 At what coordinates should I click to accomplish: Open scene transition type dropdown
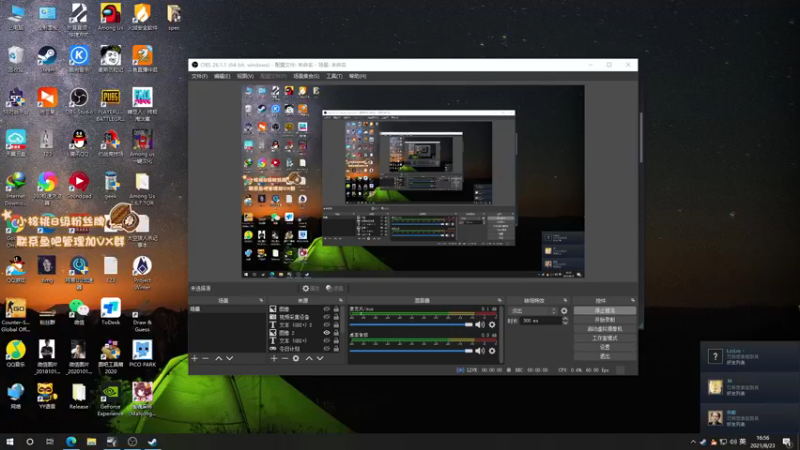coord(533,311)
